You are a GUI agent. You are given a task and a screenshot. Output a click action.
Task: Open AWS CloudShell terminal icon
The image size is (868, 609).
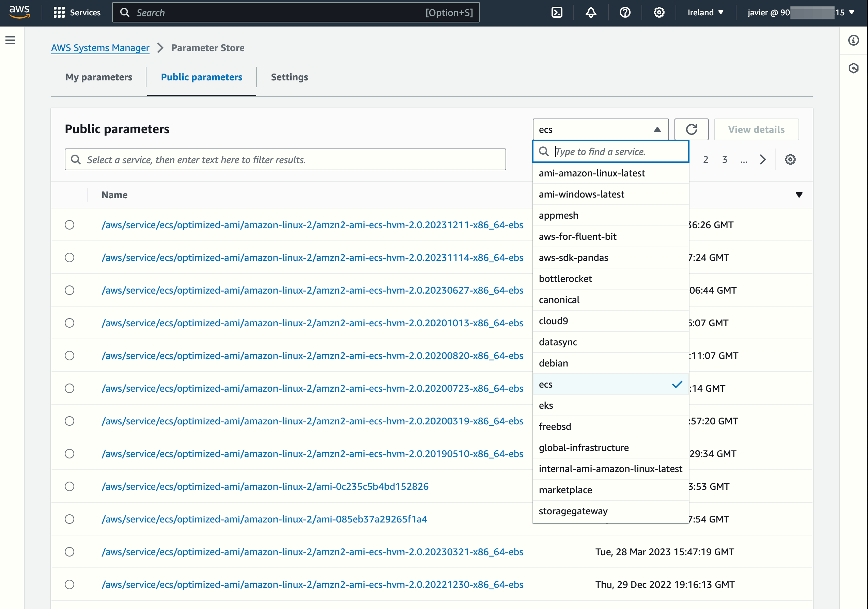tap(557, 13)
